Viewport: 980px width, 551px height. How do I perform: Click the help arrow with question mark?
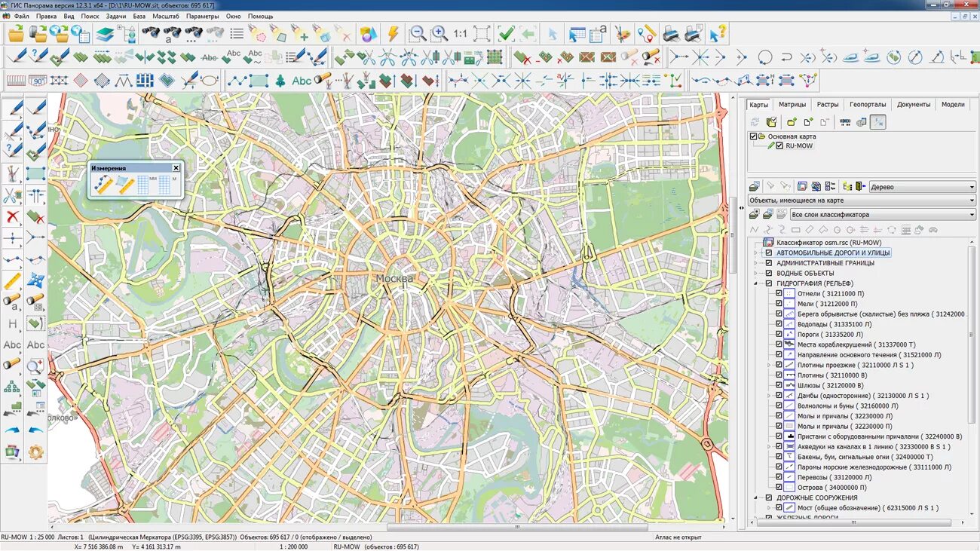717,33
